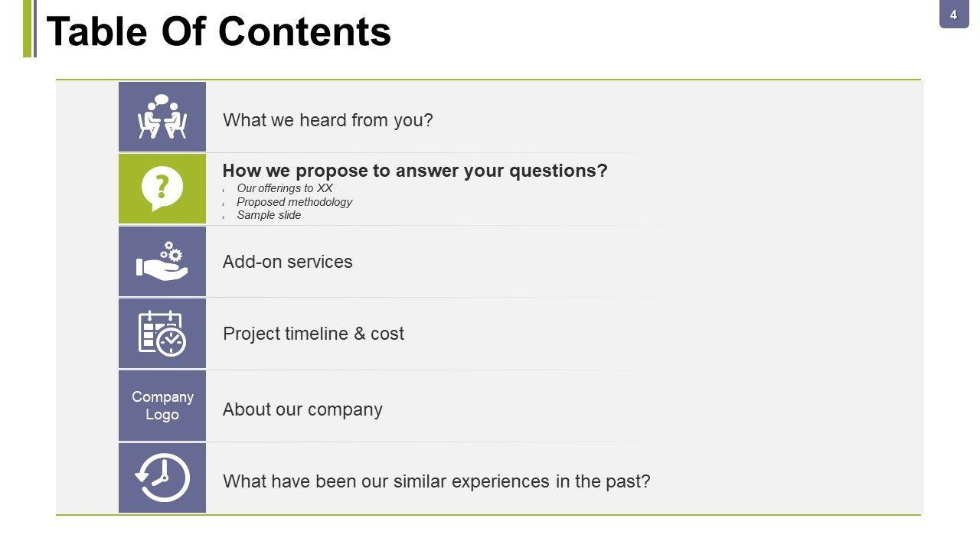Click the Company Logo placeholder tile
The image size is (980, 551).
tap(162, 406)
